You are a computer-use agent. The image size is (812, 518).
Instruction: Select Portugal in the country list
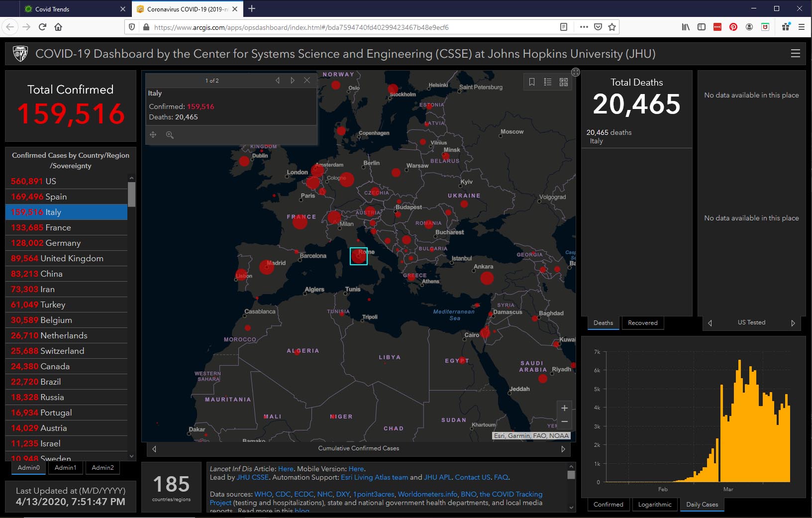click(66, 413)
